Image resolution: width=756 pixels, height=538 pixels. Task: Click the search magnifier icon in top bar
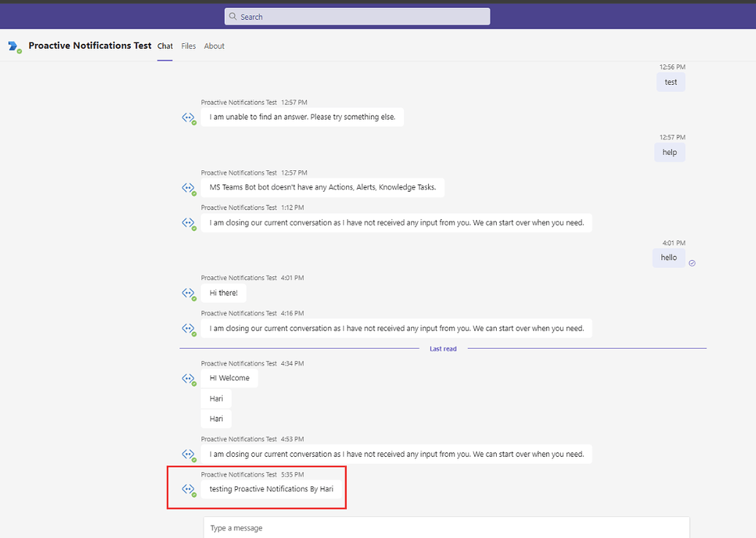[x=232, y=15]
